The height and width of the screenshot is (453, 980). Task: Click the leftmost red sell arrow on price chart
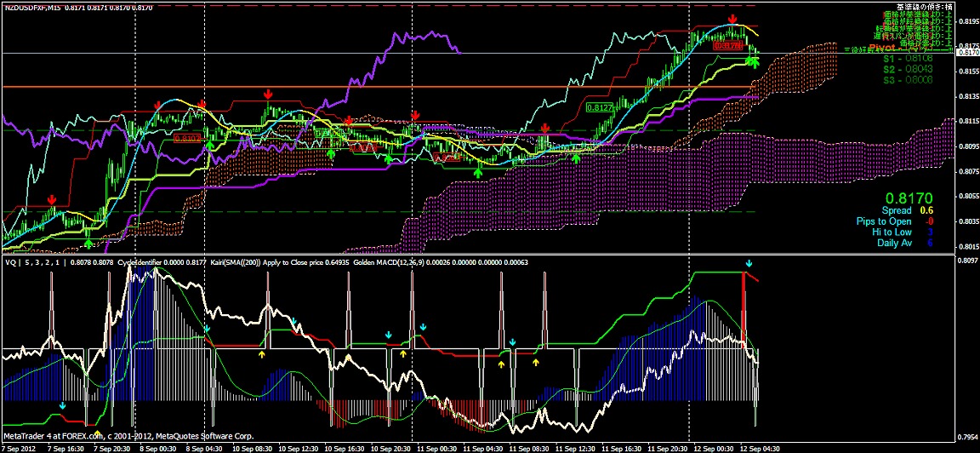pyautogui.click(x=52, y=199)
